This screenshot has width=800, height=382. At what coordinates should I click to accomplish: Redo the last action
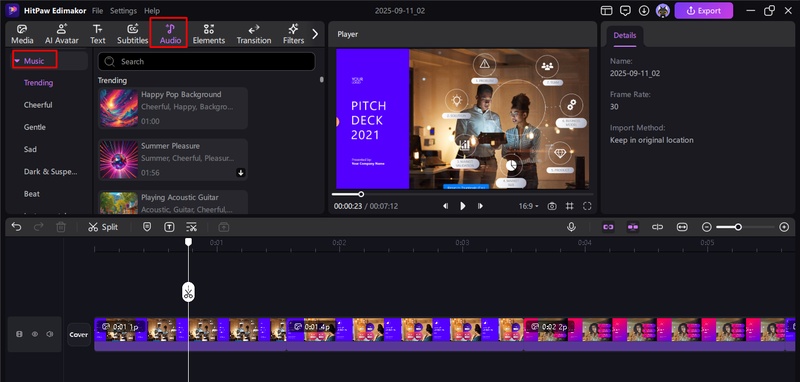click(x=38, y=227)
